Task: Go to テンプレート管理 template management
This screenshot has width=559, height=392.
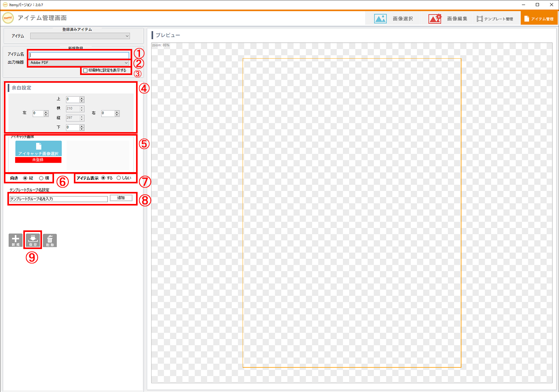Action: 495,19
